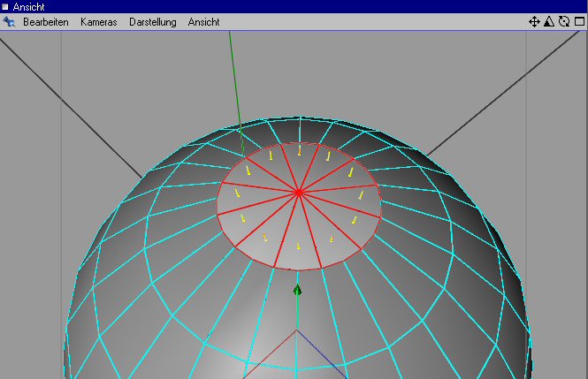
Task: Click the window icon in the title bar
Action: (5, 6)
